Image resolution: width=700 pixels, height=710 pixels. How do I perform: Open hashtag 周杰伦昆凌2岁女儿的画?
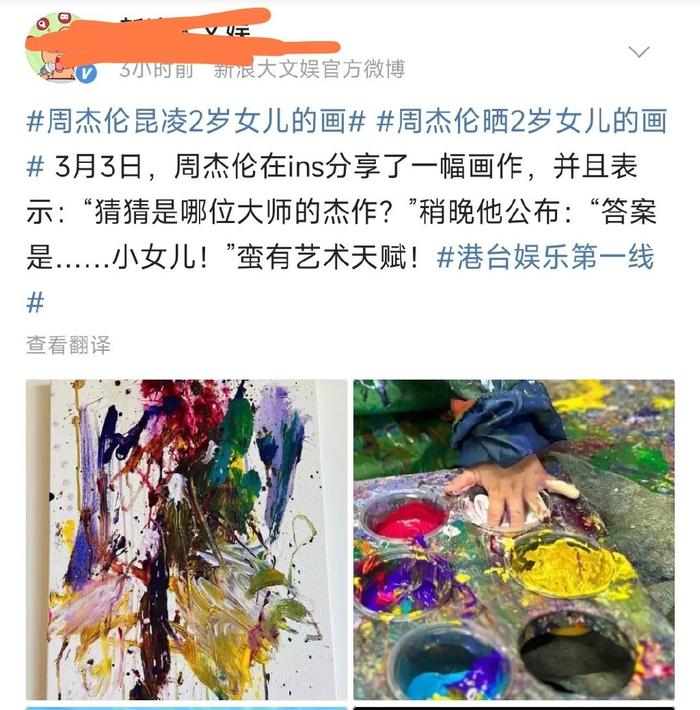[196, 121]
